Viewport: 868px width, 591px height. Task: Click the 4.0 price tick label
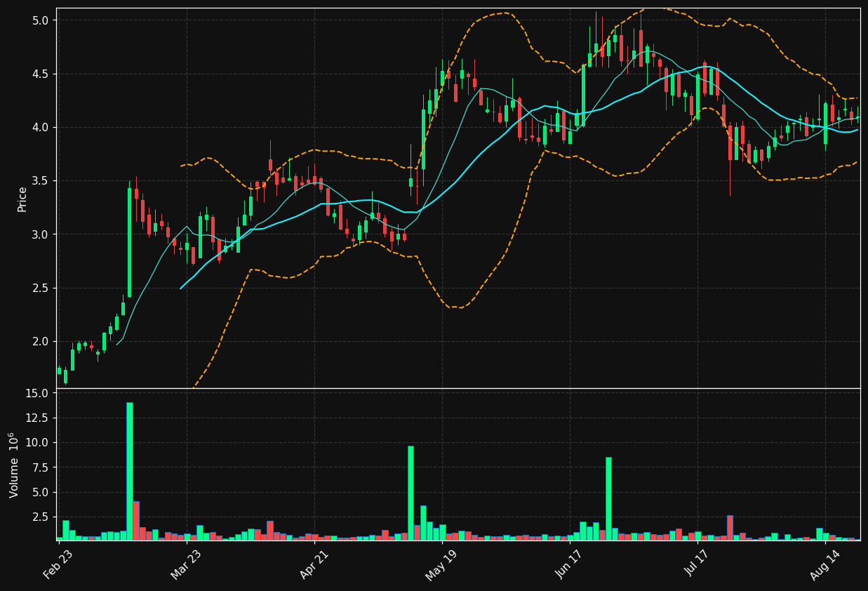point(41,127)
